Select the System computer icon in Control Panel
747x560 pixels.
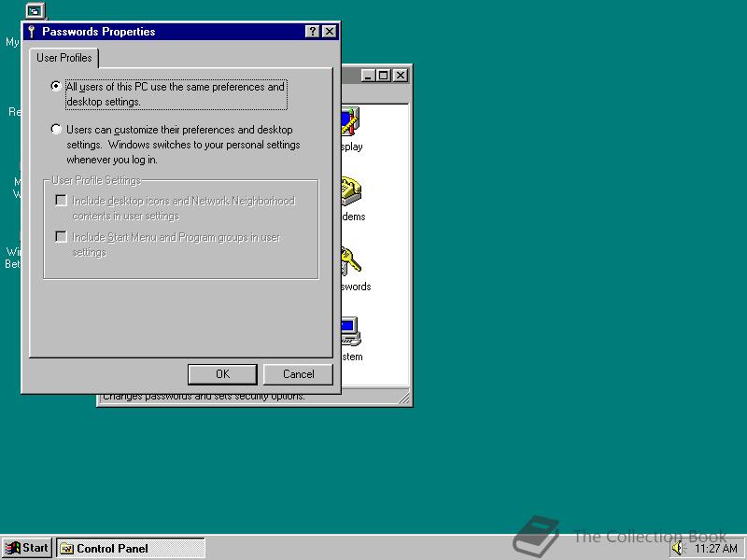351,331
